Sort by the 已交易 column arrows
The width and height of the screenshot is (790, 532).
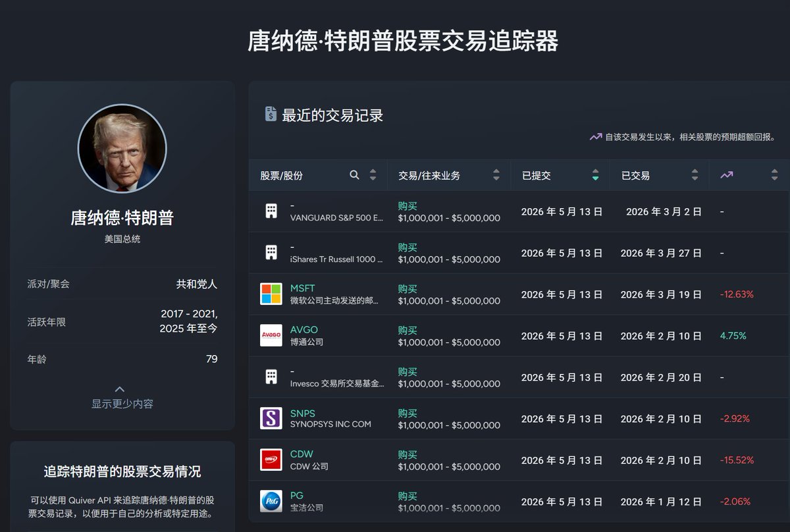pyautogui.click(x=695, y=175)
